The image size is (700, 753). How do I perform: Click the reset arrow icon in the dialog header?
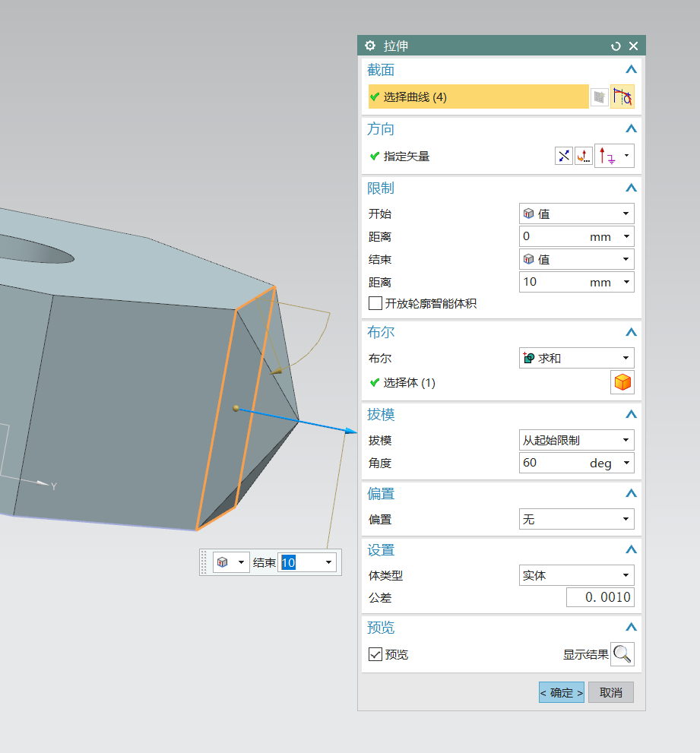tap(616, 46)
